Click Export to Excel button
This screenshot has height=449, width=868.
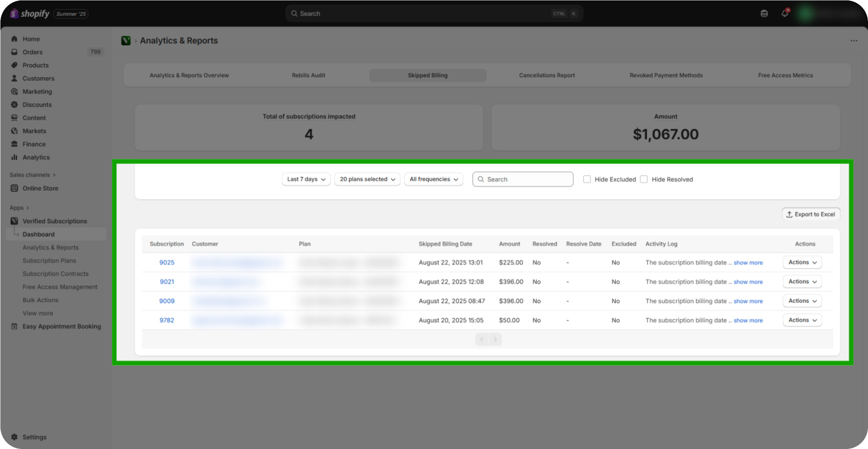[x=811, y=214]
